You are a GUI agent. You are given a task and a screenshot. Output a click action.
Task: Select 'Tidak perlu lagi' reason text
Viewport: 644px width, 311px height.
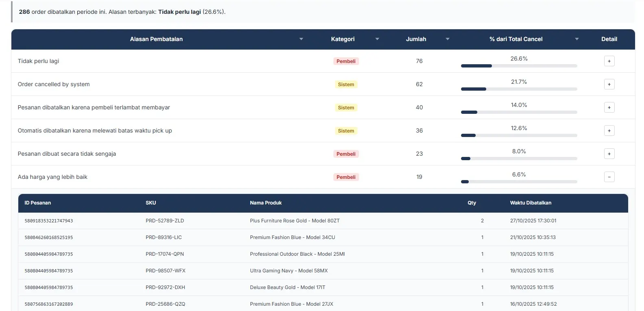point(38,61)
